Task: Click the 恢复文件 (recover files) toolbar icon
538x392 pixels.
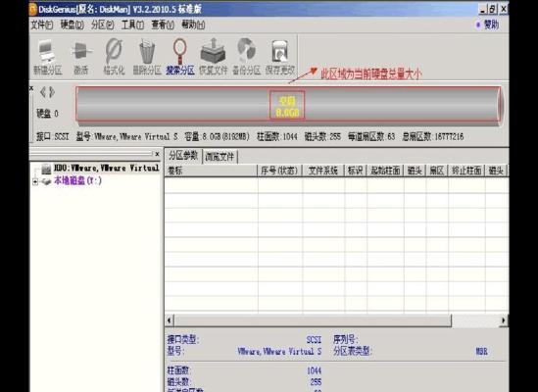Action: (213, 57)
